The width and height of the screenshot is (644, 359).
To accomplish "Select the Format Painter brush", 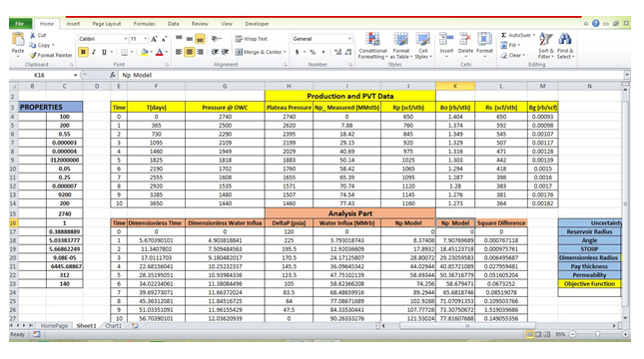I will tap(32, 55).
